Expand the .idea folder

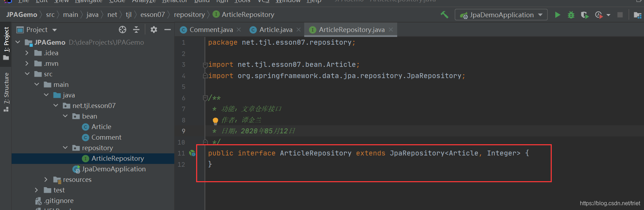point(27,53)
